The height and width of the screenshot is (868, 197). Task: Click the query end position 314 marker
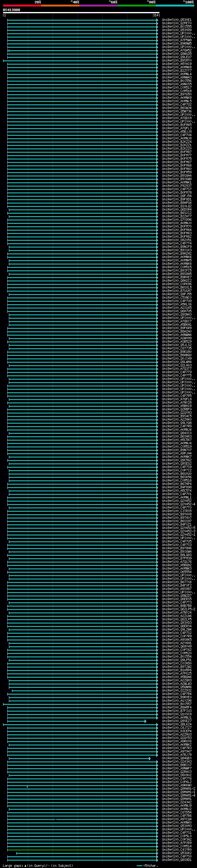[155, 15]
